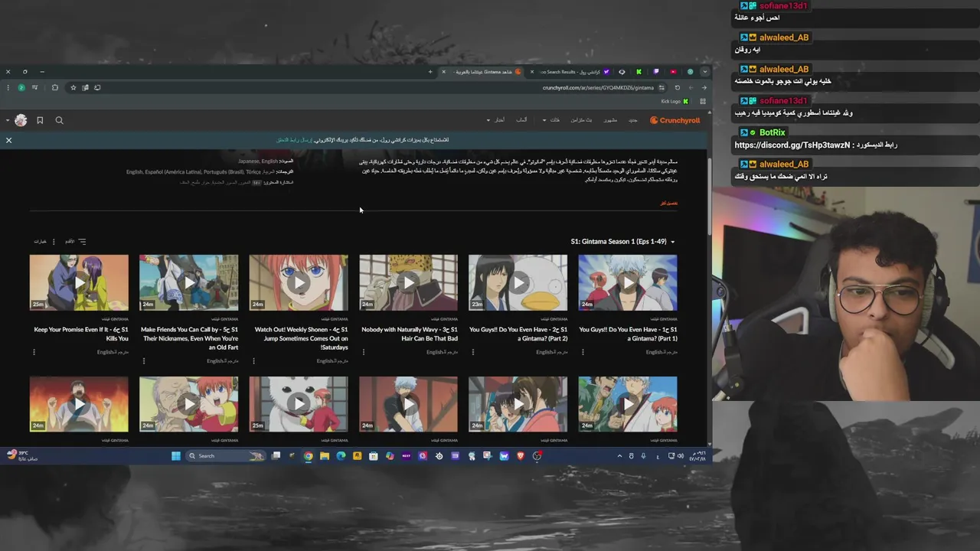Click the Crunchyroll logo
980x551 pixels.
click(675, 120)
